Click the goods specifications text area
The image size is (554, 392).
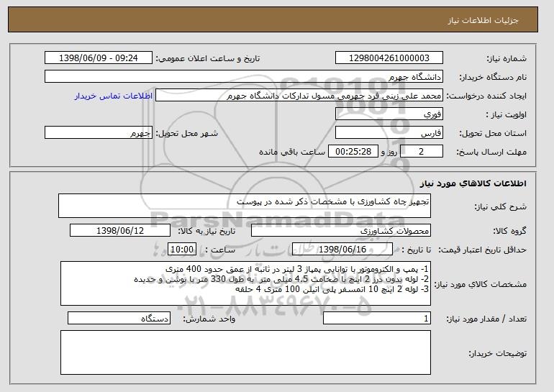(x=245, y=283)
